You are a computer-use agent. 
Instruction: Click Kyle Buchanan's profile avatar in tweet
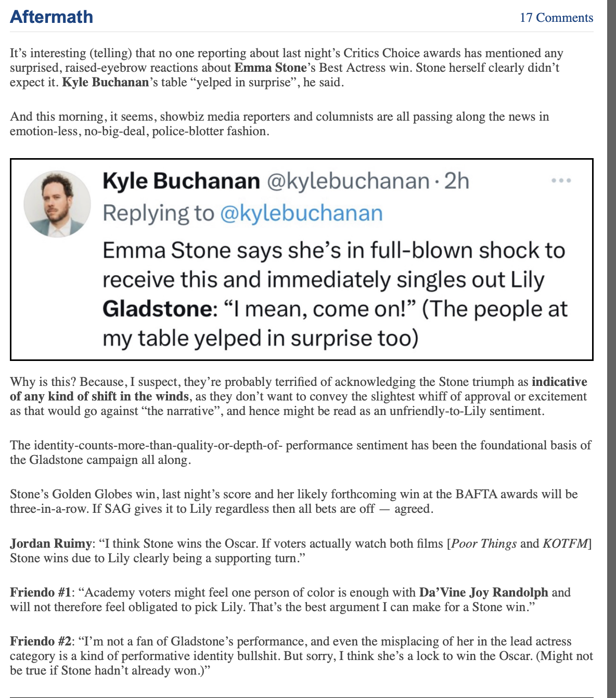57,204
